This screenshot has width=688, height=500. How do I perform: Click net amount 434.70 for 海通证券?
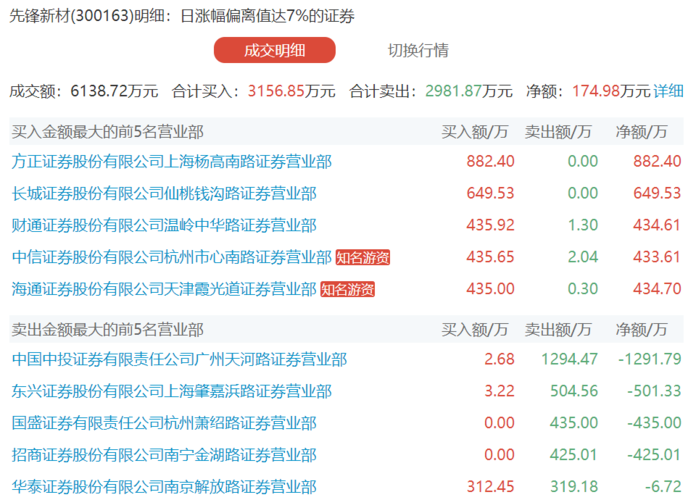[x=657, y=289]
